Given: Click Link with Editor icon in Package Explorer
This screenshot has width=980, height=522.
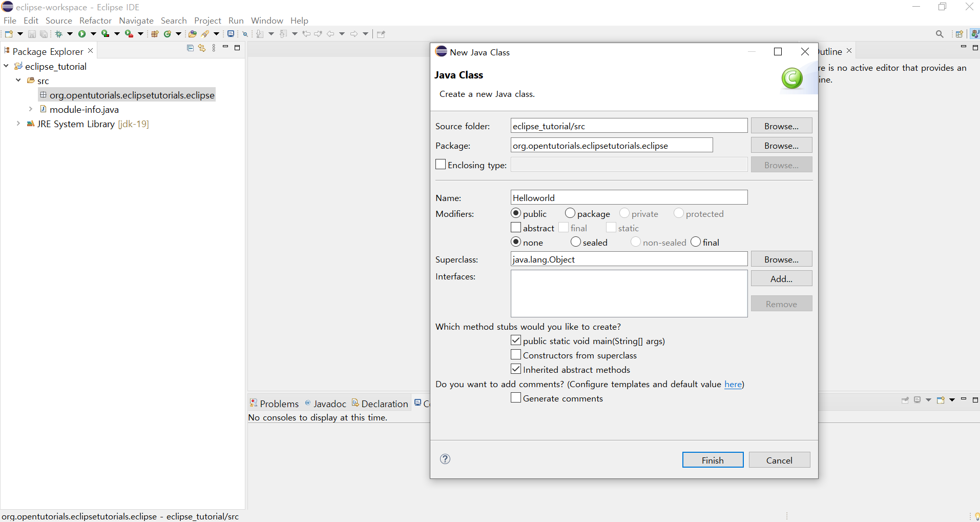Looking at the screenshot, I should pos(202,48).
